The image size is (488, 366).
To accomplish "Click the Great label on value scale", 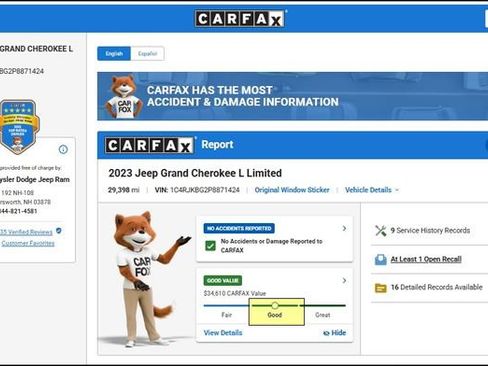I will coord(323,315).
